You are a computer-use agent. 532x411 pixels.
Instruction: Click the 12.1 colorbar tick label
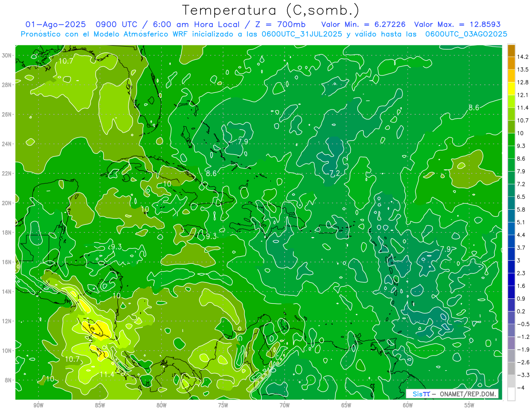point(523,95)
